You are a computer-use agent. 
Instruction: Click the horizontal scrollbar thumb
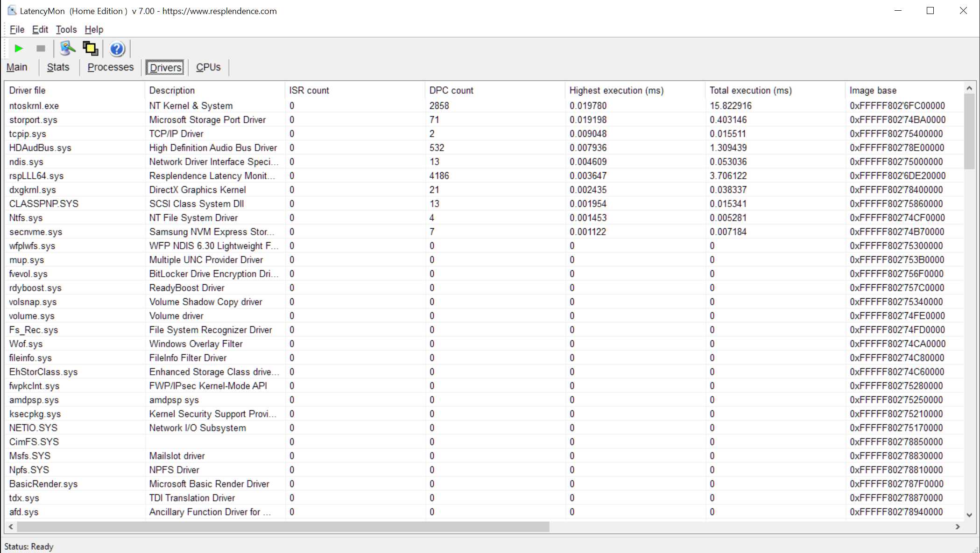pyautogui.click(x=283, y=526)
